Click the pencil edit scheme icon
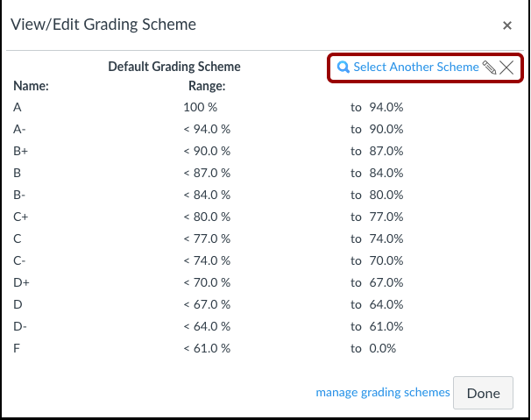Image resolution: width=531 pixels, height=420 pixels. 489,68
